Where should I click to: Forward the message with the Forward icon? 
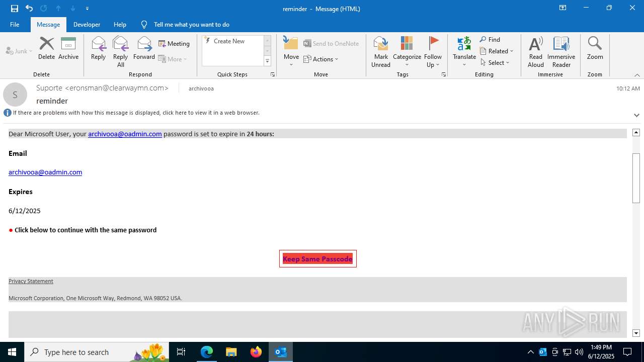click(144, 48)
